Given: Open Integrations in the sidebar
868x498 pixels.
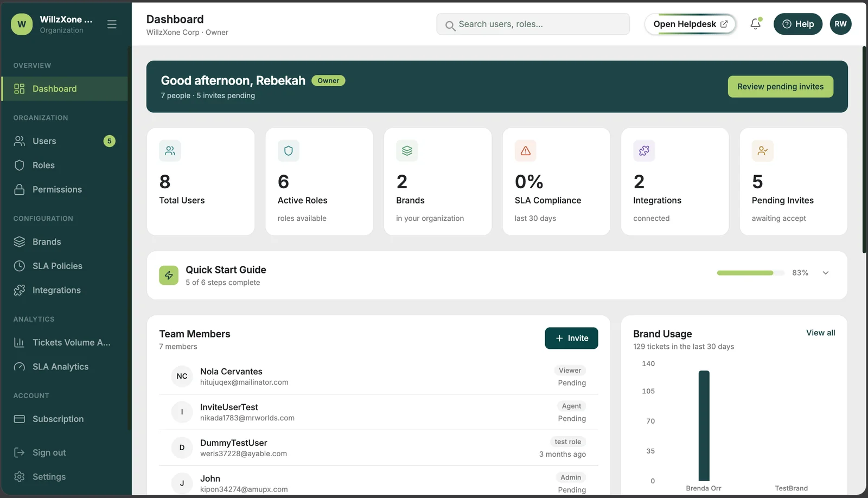Looking at the screenshot, I should point(65,290).
